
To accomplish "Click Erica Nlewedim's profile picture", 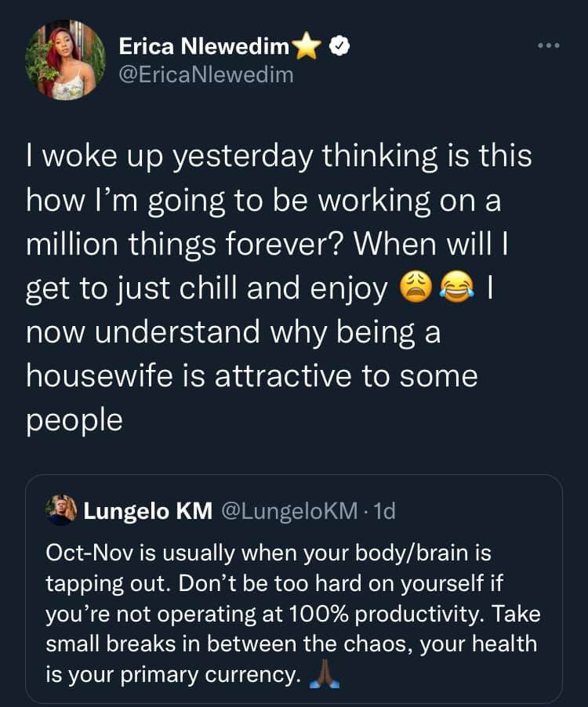I will coord(66,60).
